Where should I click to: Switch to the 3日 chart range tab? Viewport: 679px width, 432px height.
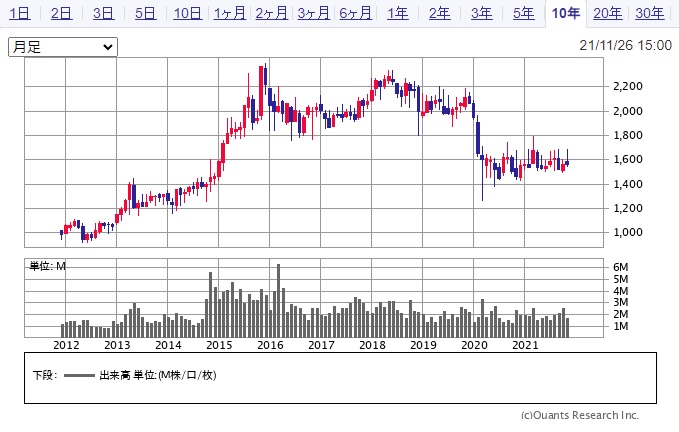click(x=103, y=13)
